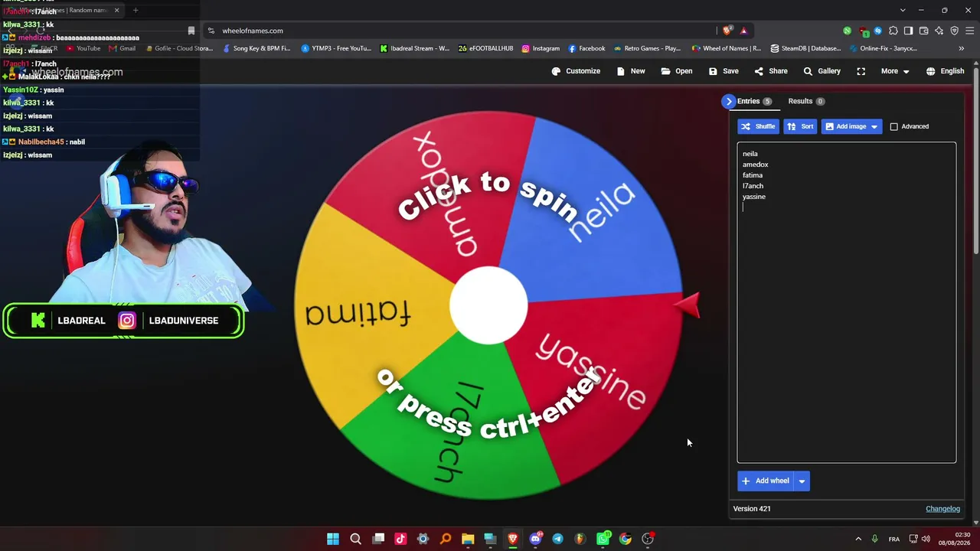Open a saved wheel via Open

tap(677, 71)
